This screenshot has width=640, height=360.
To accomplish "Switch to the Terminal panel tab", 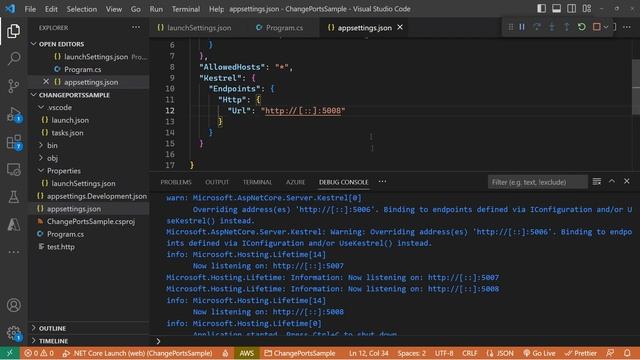I will pyautogui.click(x=257, y=182).
